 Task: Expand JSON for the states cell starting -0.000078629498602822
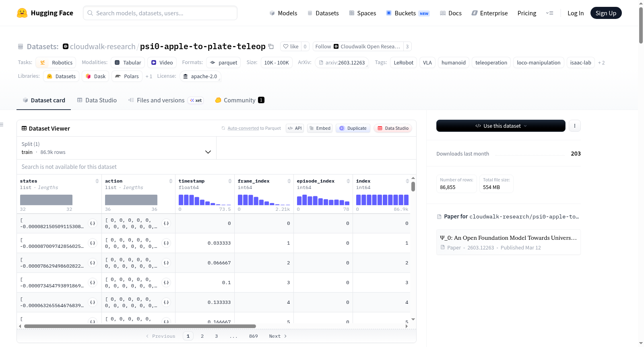tap(93, 263)
